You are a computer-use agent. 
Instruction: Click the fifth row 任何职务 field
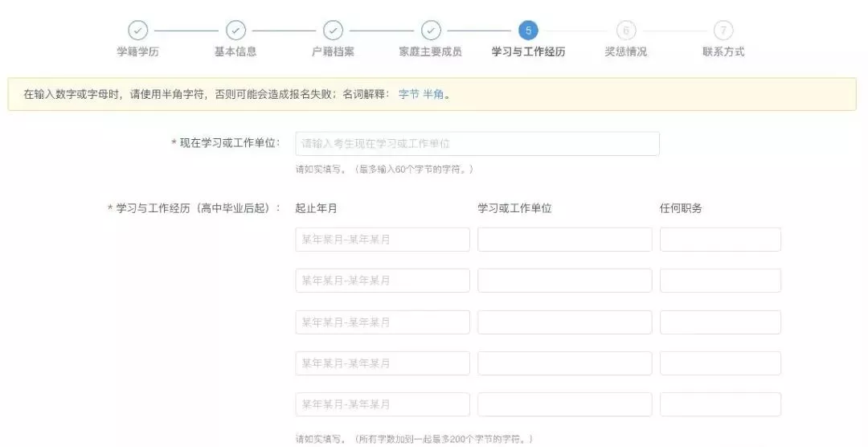[720, 404]
